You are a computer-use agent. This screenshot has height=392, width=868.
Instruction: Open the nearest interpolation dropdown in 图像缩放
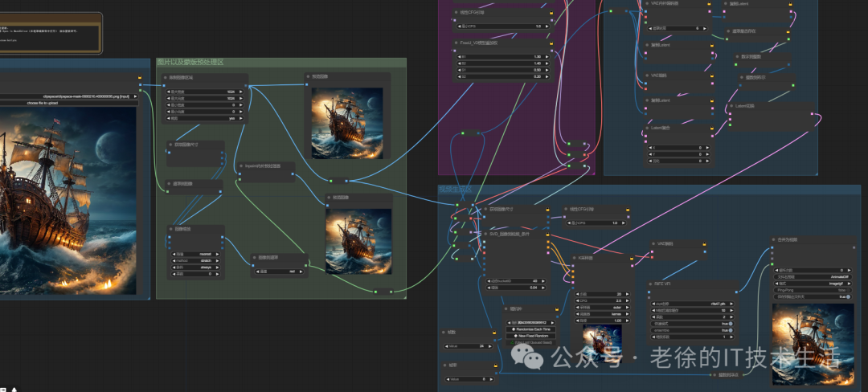[x=196, y=254]
